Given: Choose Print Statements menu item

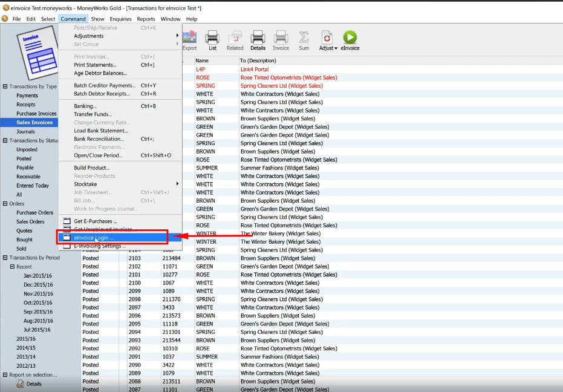Looking at the screenshot, I should 120,65.
